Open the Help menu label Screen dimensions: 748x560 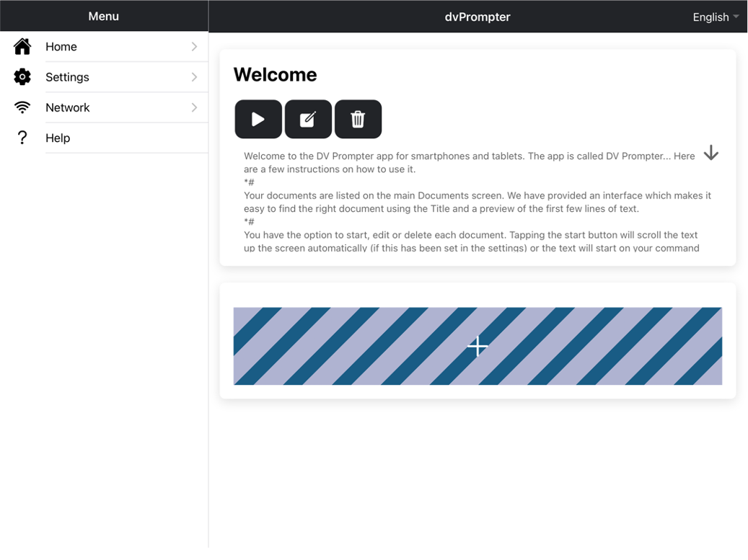[x=58, y=138]
